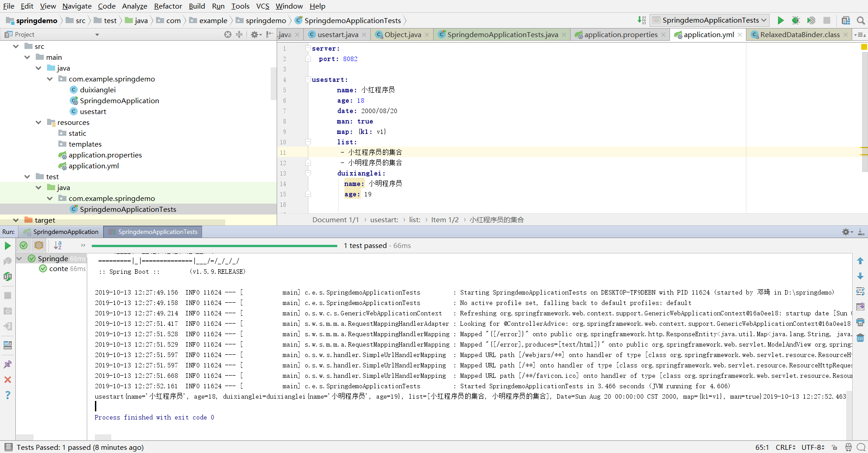
Task: Switch to SpringdemoApplication run tab
Action: 61,232
